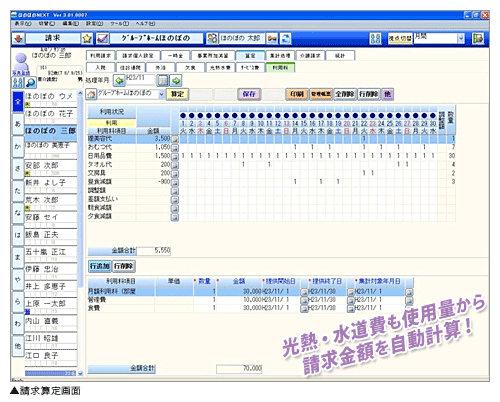Click the 行削除 button beside 行追加
The width and height of the screenshot is (500, 402).
point(124,266)
